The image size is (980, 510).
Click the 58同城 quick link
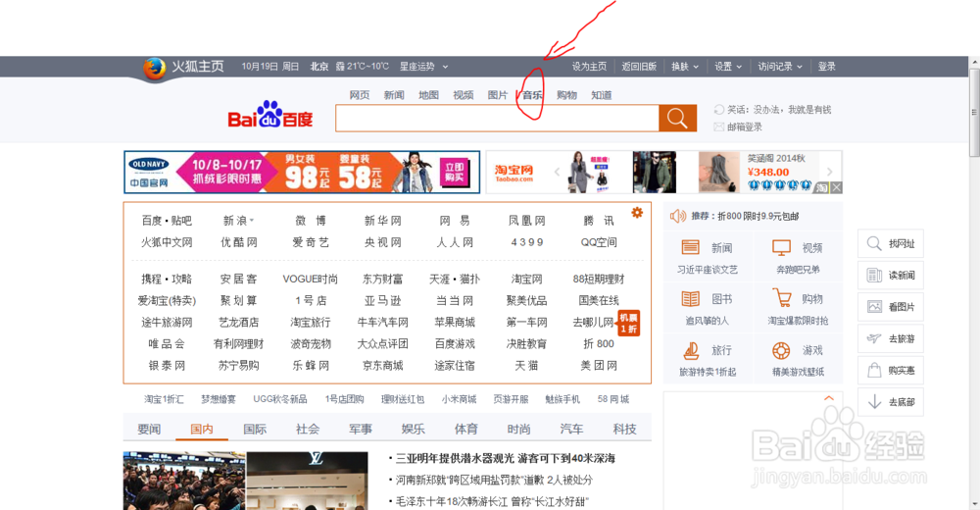click(613, 398)
